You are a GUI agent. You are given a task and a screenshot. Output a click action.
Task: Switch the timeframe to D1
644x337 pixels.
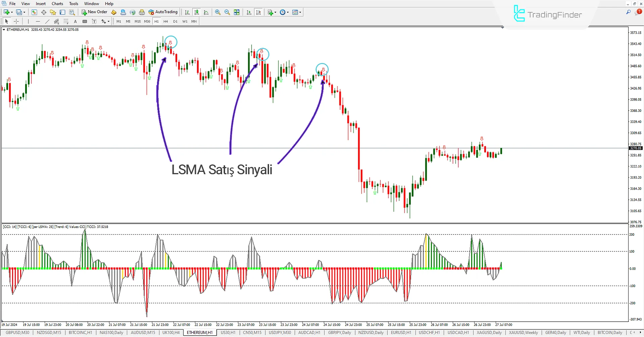click(175, 21)
